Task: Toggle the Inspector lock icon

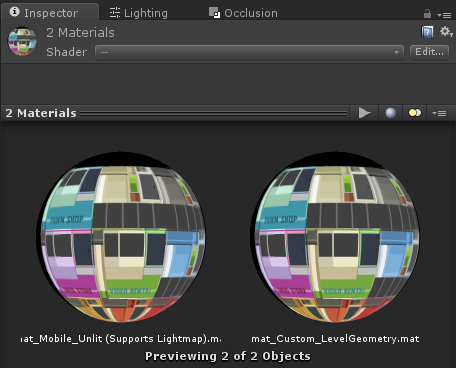Action: click(x=427, y=14)
